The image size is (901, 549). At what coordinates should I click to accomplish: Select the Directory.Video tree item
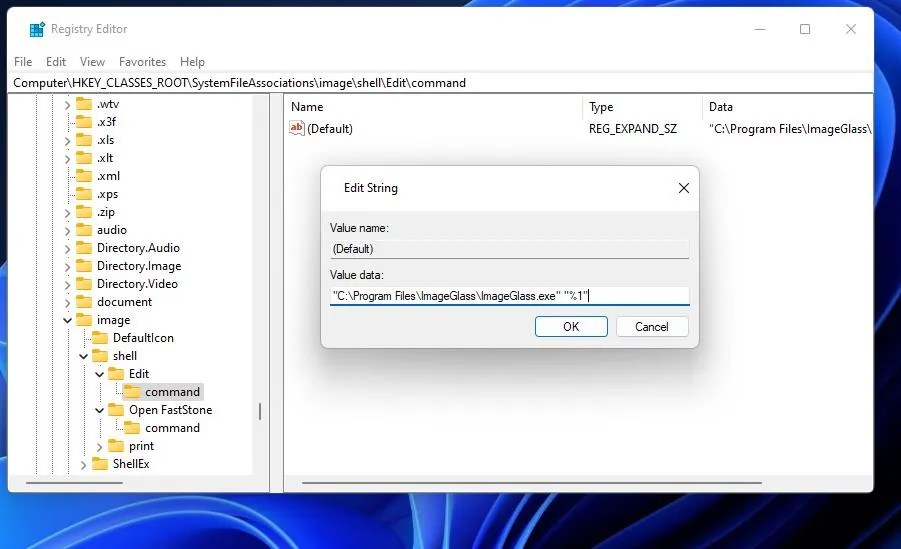pos(137,284)
